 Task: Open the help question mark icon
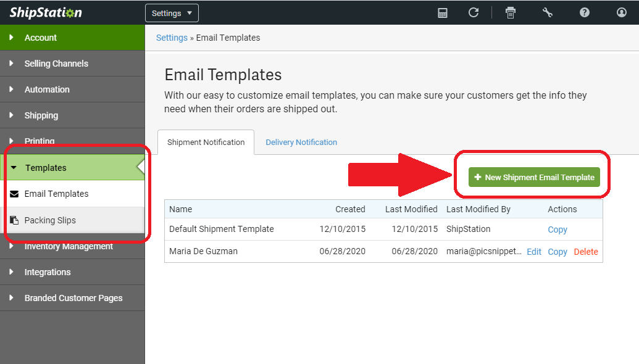585,12
